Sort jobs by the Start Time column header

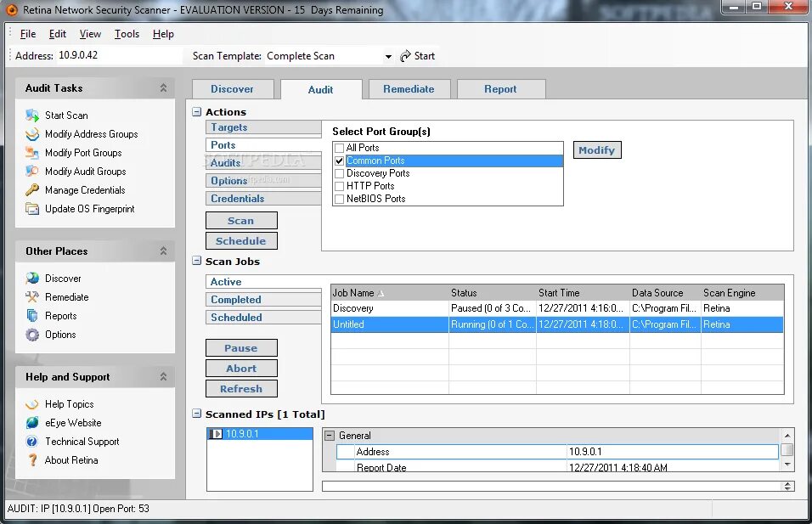click(x=584, y=292)
